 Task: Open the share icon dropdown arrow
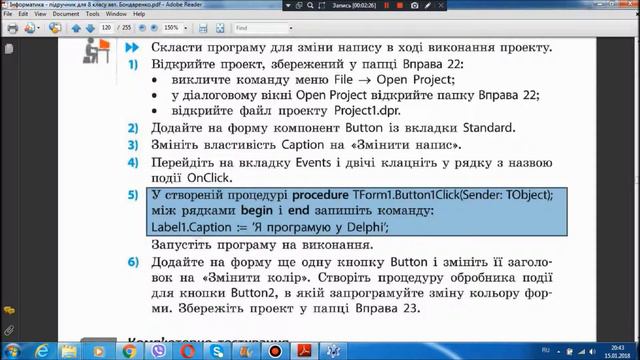pyautogui.click(x=38, y=28)
